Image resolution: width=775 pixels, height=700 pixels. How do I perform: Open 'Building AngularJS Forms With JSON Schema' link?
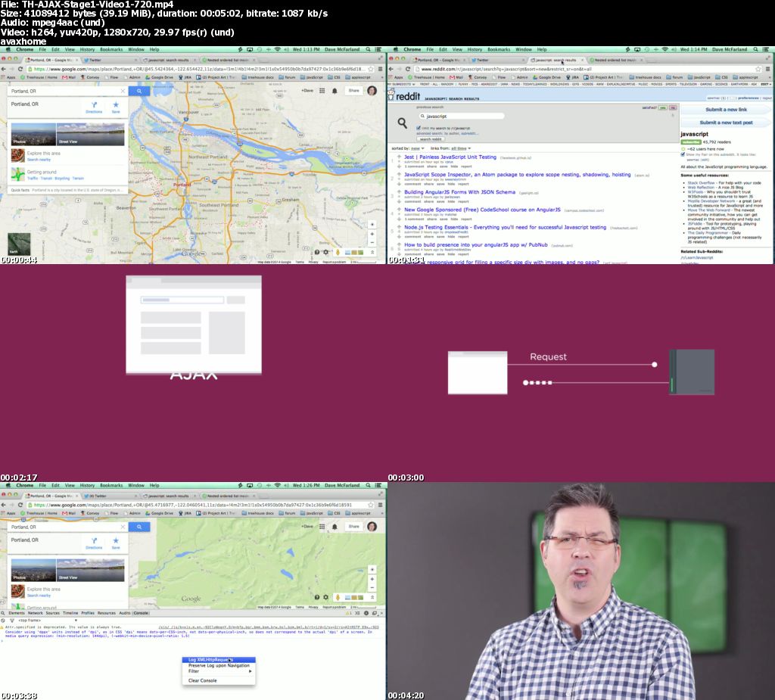(459, 191)
